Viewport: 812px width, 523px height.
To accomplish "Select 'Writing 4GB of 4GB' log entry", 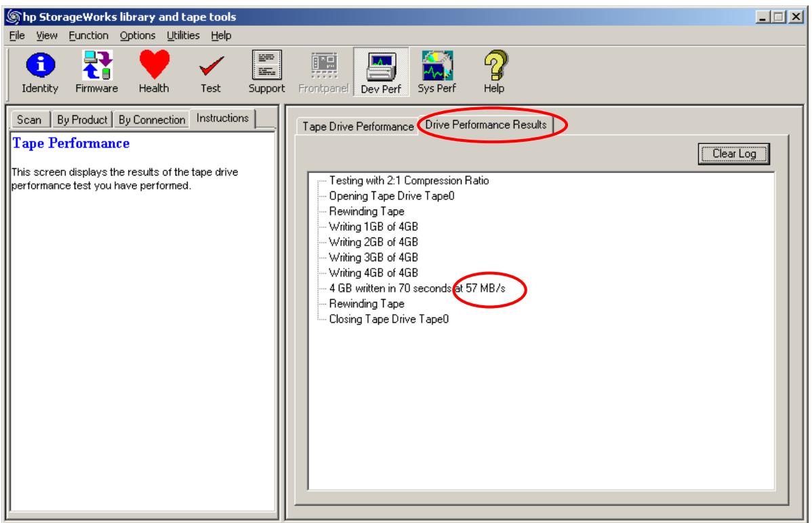I will pyautogui.click(x=373, y=273).
